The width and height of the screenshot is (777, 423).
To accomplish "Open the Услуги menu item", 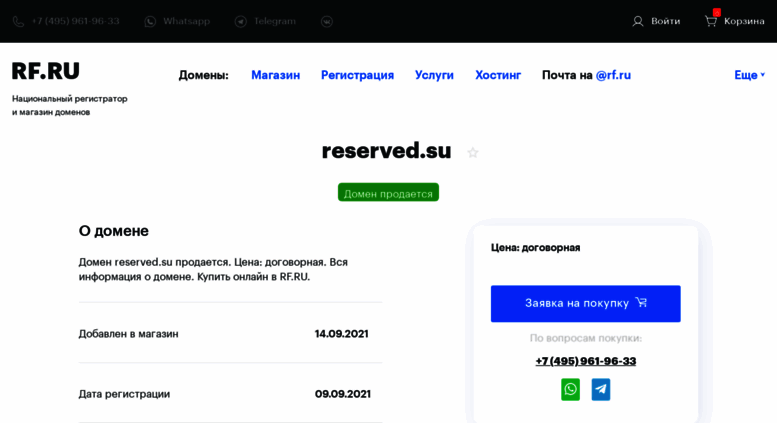I will coord(434,75).
